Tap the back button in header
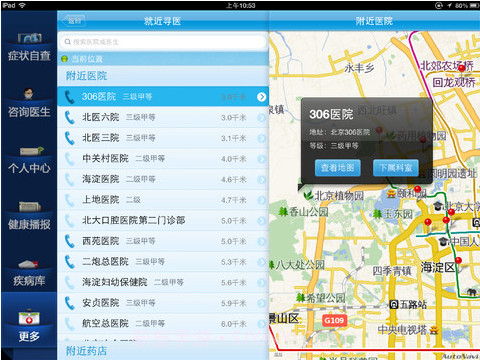 (x=74, y=21)
